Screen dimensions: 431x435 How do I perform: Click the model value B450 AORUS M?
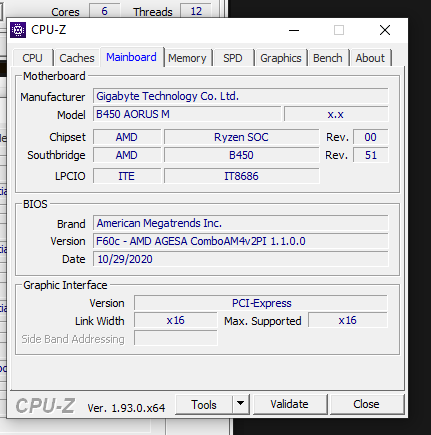(x=187, y=114)
